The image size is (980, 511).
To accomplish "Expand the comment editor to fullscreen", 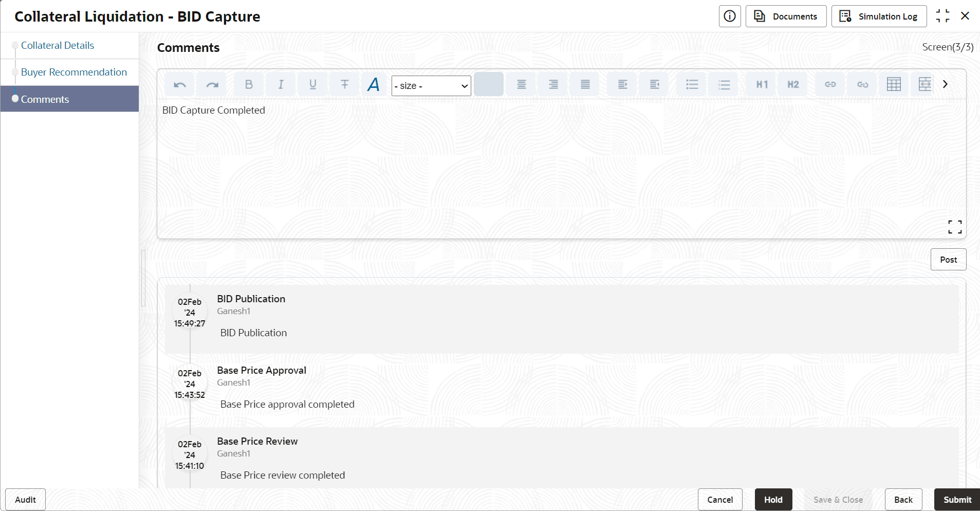I will click(955, 227).
